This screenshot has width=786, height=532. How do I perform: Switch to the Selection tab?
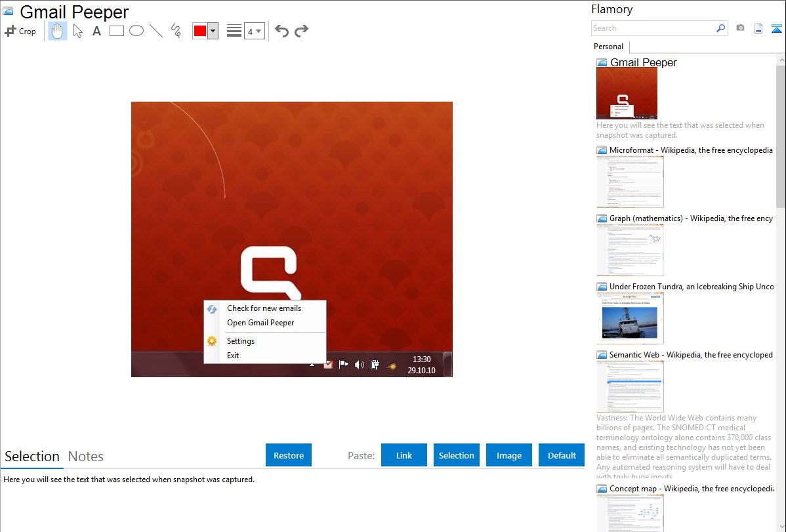(x=32, y=457)
